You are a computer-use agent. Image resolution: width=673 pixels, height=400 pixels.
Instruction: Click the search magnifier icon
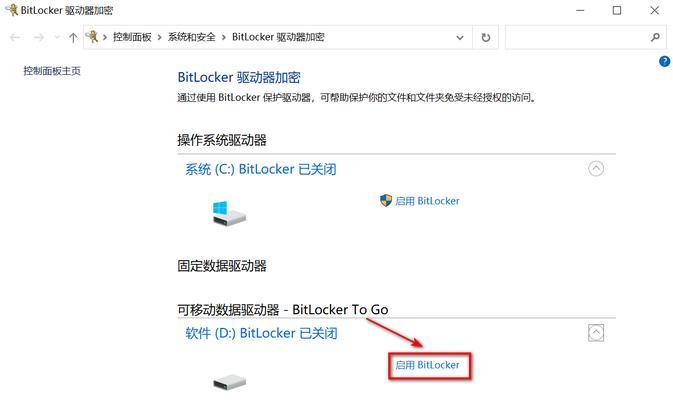tap(655, 38)
